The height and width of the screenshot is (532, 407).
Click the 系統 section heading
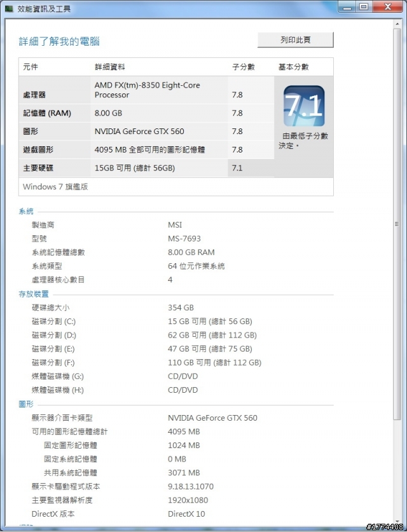coord(26,212)
